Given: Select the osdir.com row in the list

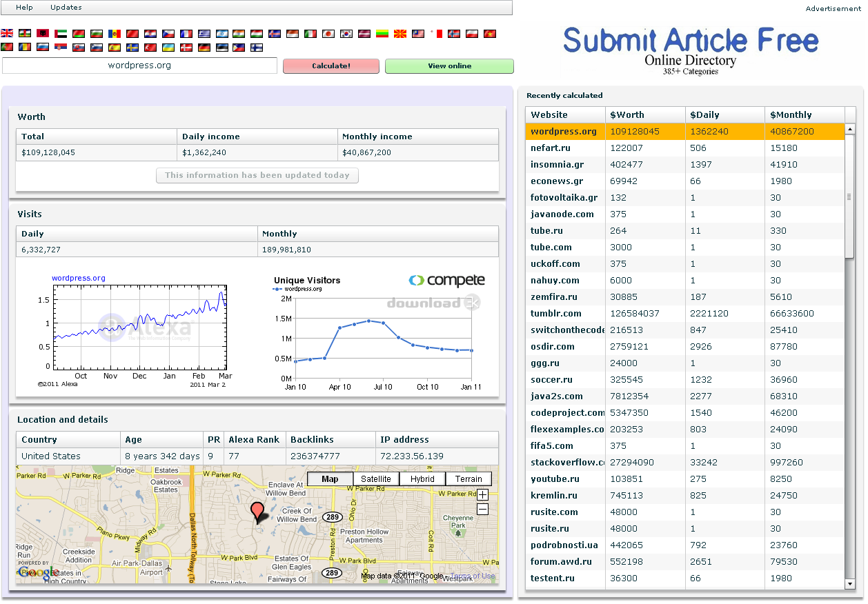Looking at the screenshot, I should 685,347.
